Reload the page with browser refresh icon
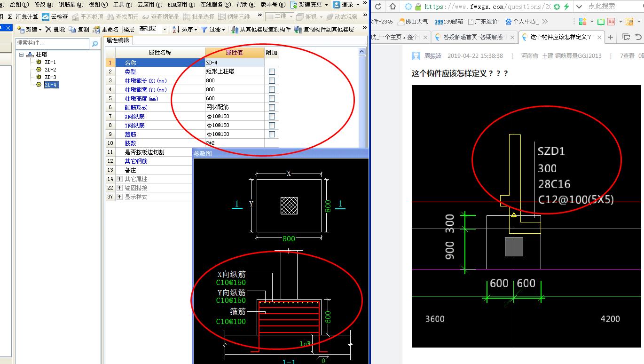This screenshot has width=644, height=364. [378, 7]
